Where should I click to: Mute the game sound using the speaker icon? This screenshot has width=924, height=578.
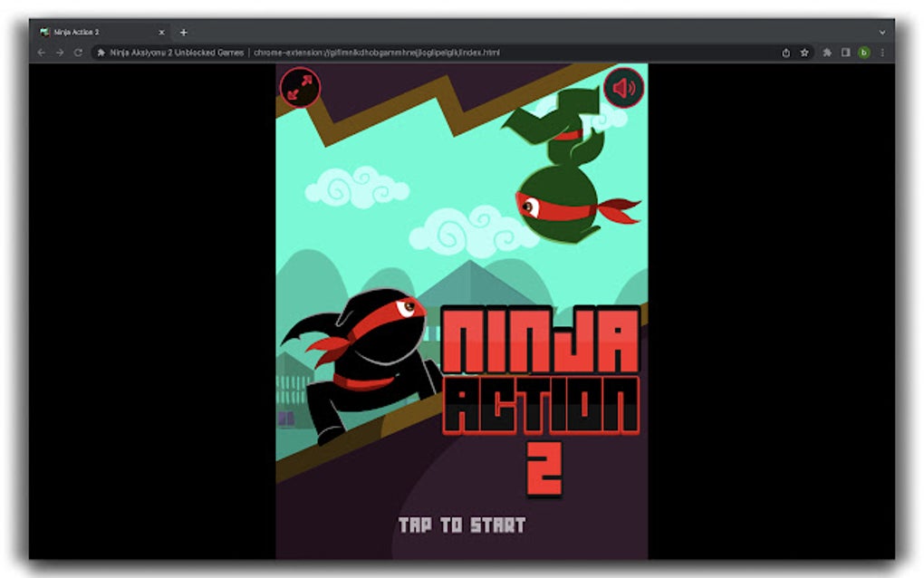pos(621,88)
